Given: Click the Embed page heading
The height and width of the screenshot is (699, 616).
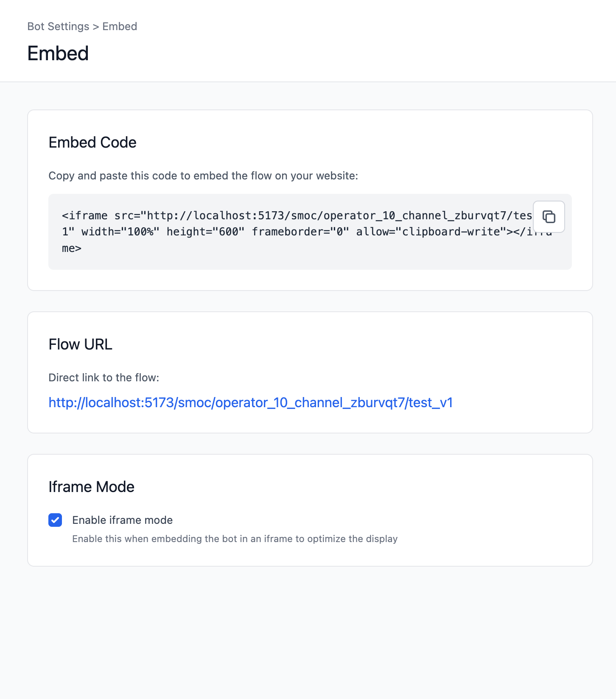Looking at the screenshot, I should (x=58, y=53).
